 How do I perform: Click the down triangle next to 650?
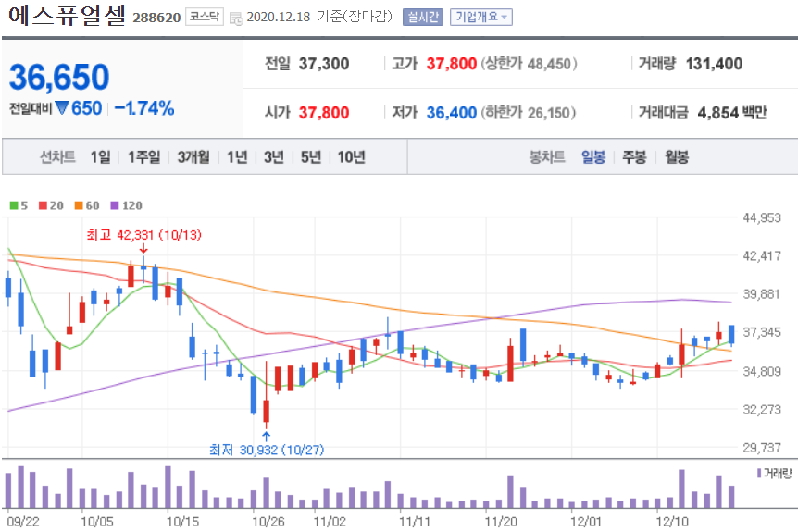coord(62,108)
